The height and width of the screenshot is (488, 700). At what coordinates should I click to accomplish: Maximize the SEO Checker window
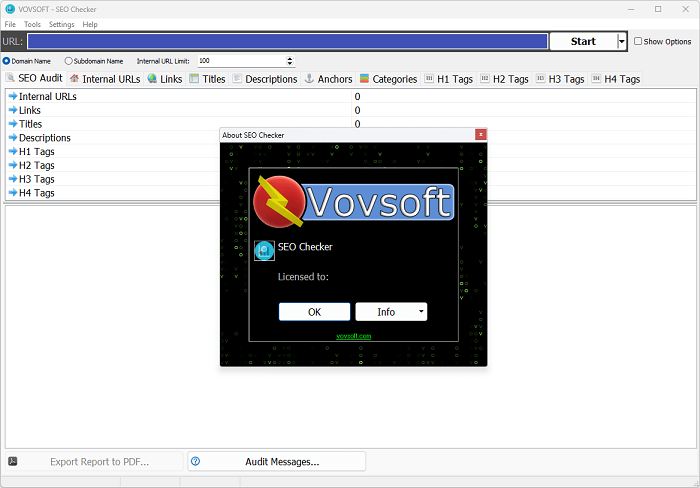click(658, 9)
